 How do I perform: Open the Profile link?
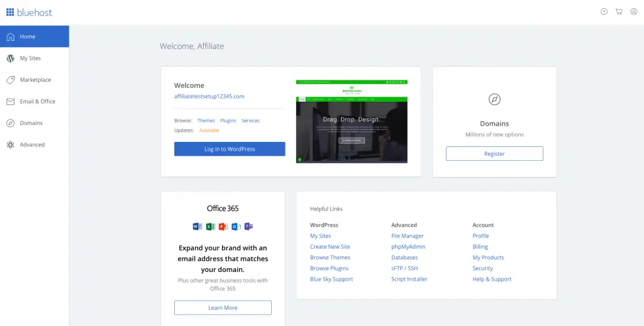480,236
